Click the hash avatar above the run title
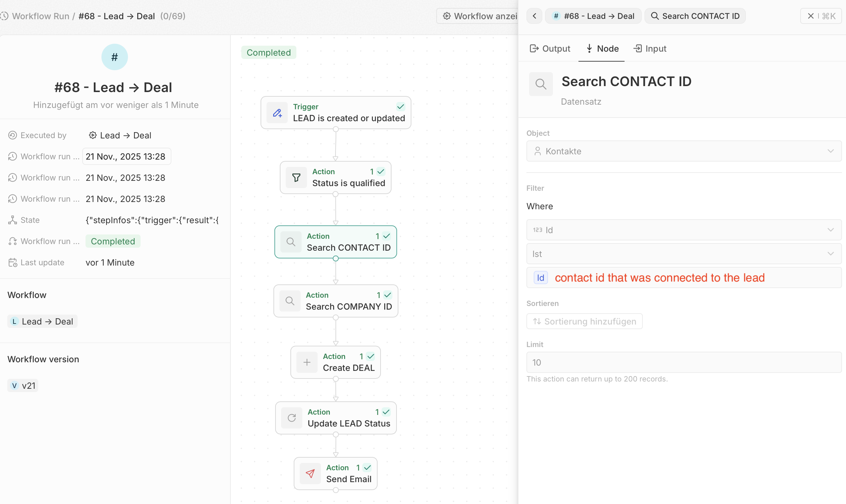The image size is (846, 504). coord(115,57)
